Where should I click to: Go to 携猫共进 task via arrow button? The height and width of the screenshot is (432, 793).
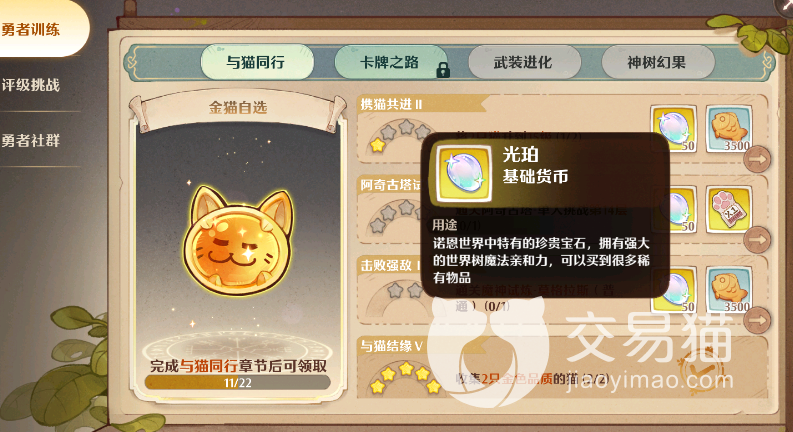point(757,159)
